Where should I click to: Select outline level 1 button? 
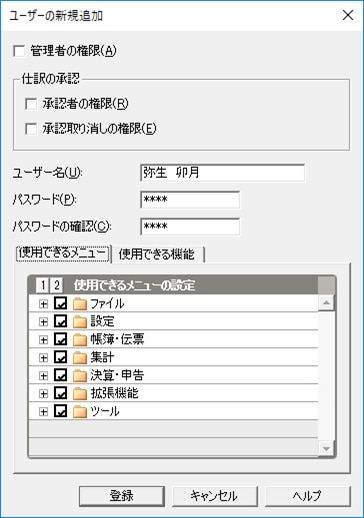point(42,285)
